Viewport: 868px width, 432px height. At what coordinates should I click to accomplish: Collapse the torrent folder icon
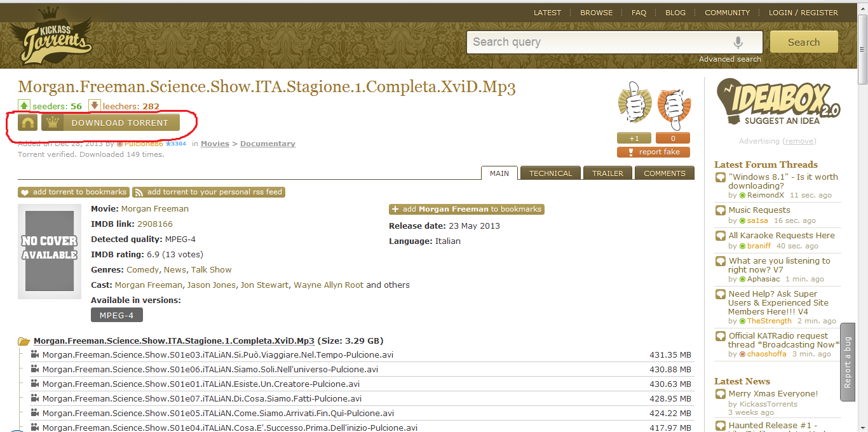[x=24, y=341]
